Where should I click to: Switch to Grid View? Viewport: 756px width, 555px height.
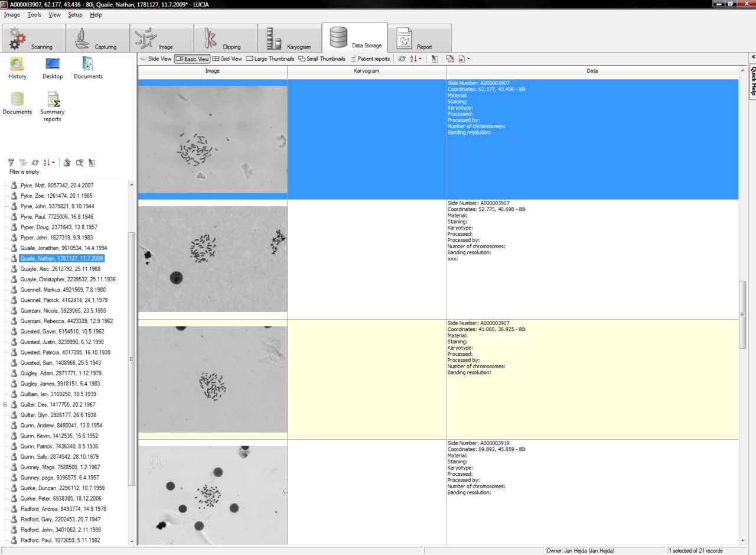227,59
